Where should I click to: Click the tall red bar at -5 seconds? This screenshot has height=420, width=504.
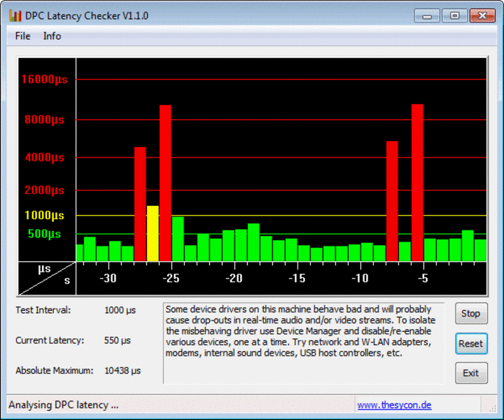pos(417,182)
